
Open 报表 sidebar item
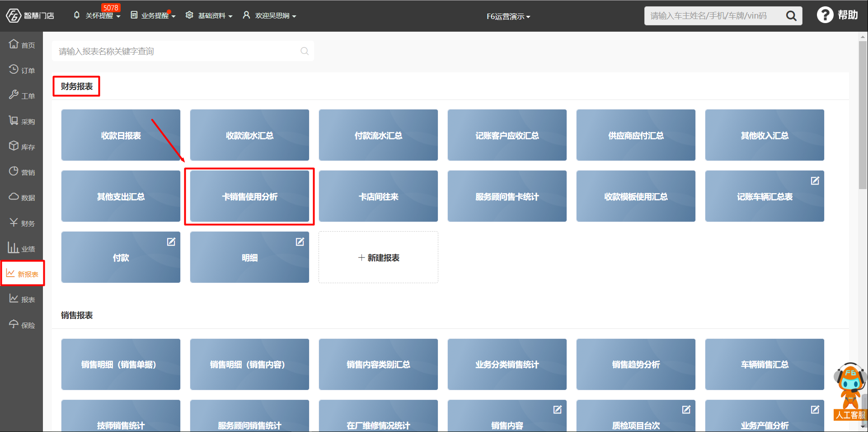coord(22,299)
